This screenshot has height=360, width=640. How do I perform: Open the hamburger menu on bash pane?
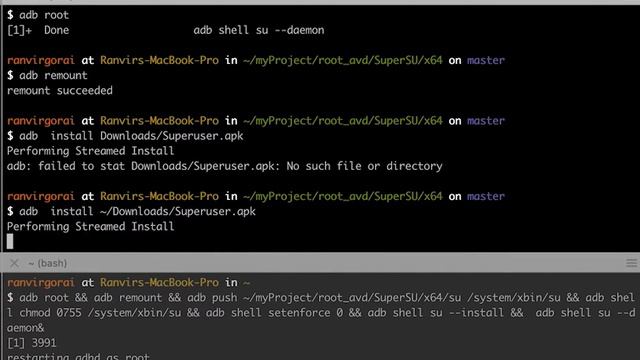coord(631,263)
